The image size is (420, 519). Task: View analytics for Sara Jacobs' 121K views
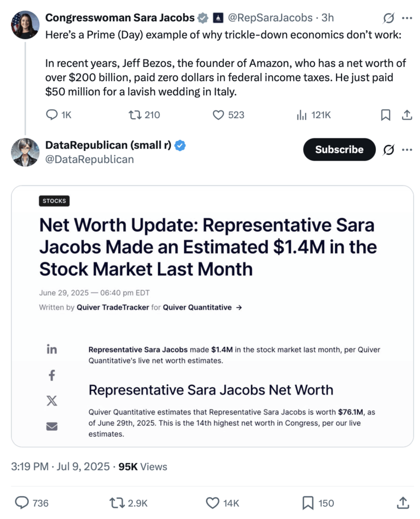pos(302,115)
